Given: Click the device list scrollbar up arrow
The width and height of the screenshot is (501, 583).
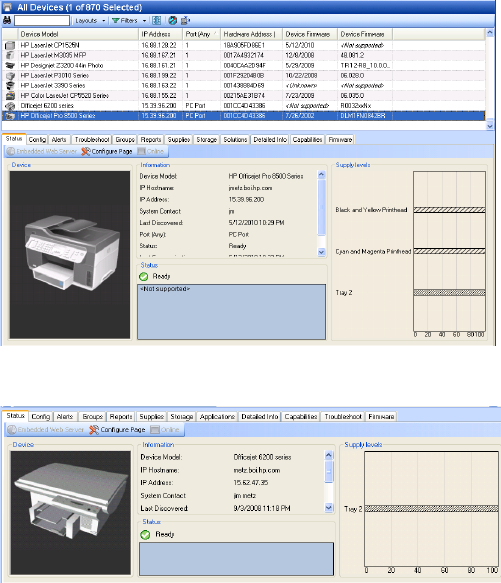Looking at the screenshot, I should (x=490, y=33).
